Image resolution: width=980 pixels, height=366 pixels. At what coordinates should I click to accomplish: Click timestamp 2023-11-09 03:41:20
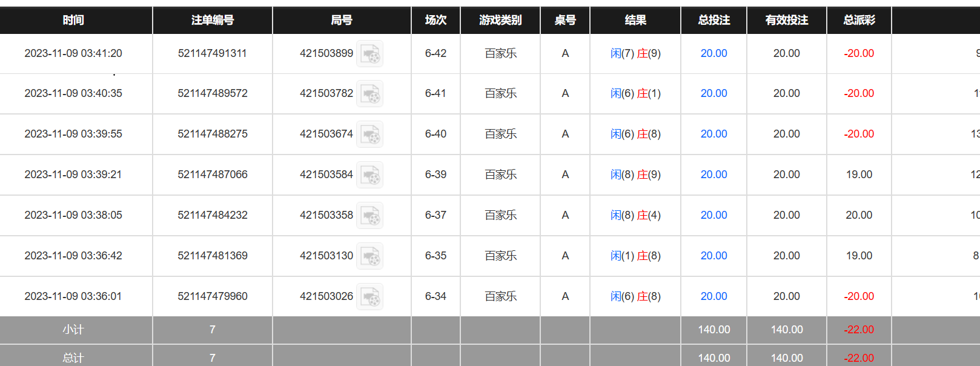[73, 53]
